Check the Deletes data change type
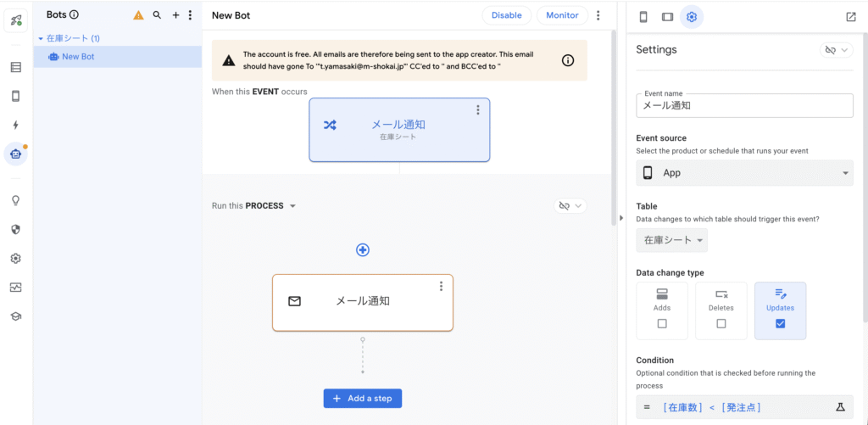 721,323
